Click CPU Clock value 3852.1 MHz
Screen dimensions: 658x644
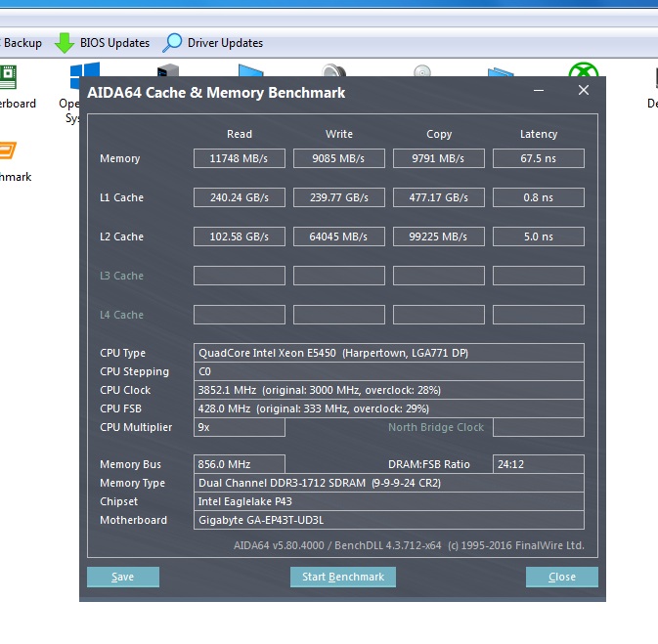[388, 390]
